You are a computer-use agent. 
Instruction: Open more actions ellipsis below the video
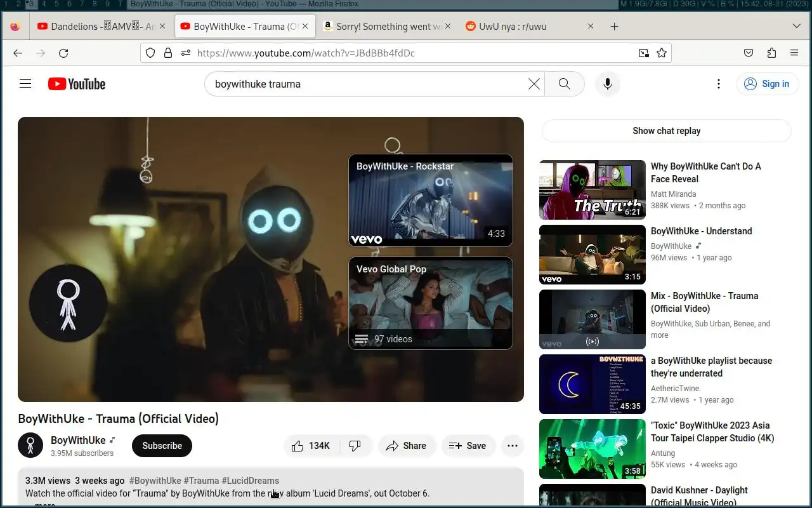[513, 446]
